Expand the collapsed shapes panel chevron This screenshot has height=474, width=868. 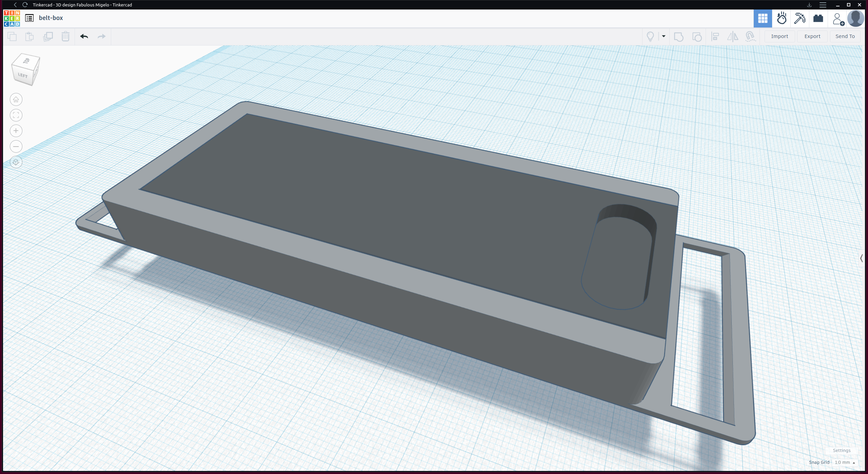(862, 259)
